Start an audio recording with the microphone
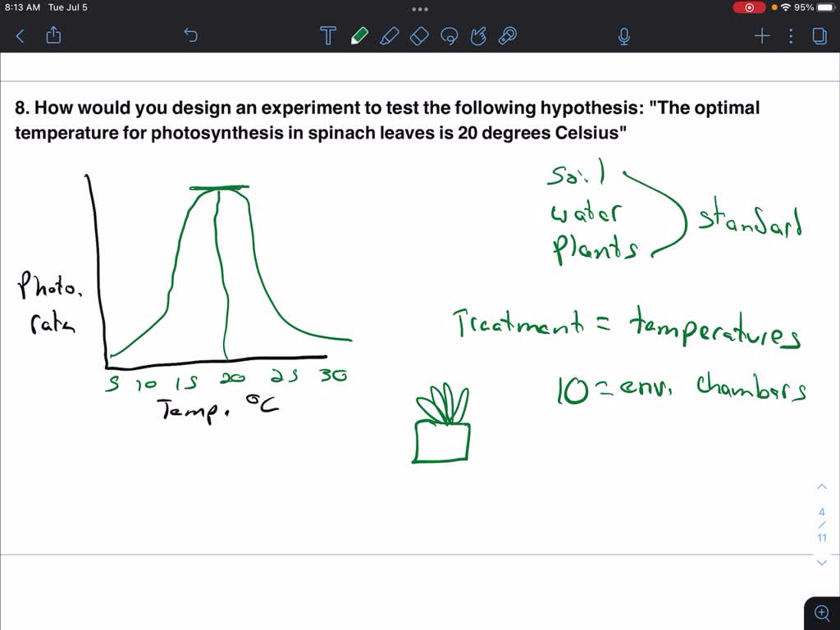 [623, 35]
